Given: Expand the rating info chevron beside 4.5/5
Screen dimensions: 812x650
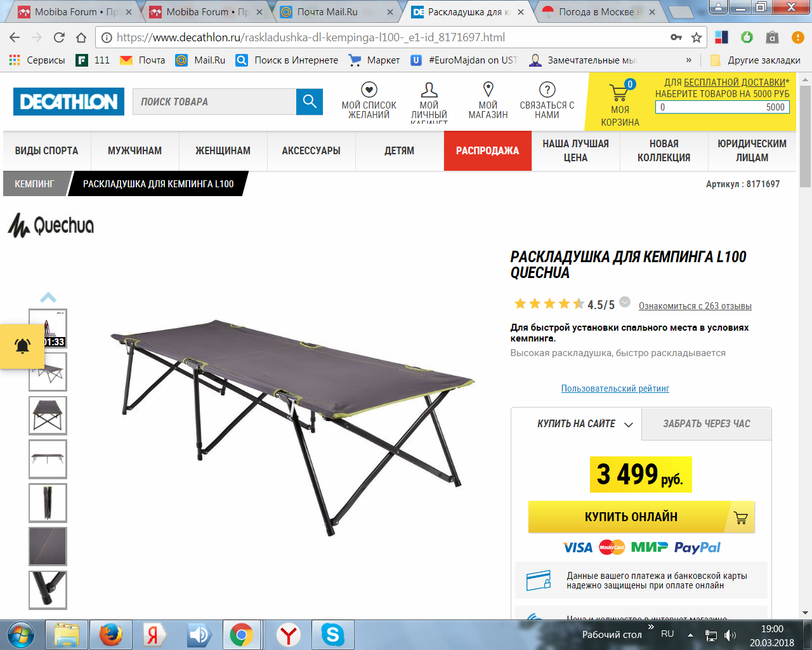Looking at the screenshot, I should click(x=625, y=302).
